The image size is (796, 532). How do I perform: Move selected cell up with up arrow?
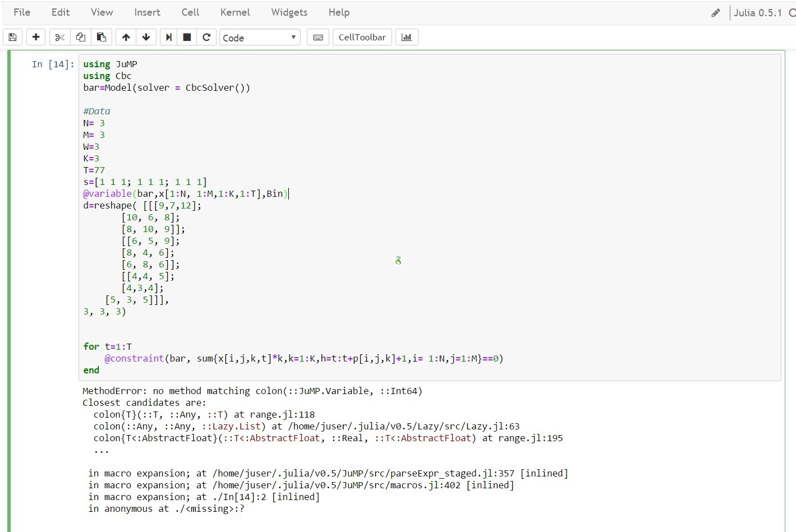[126, 37]
